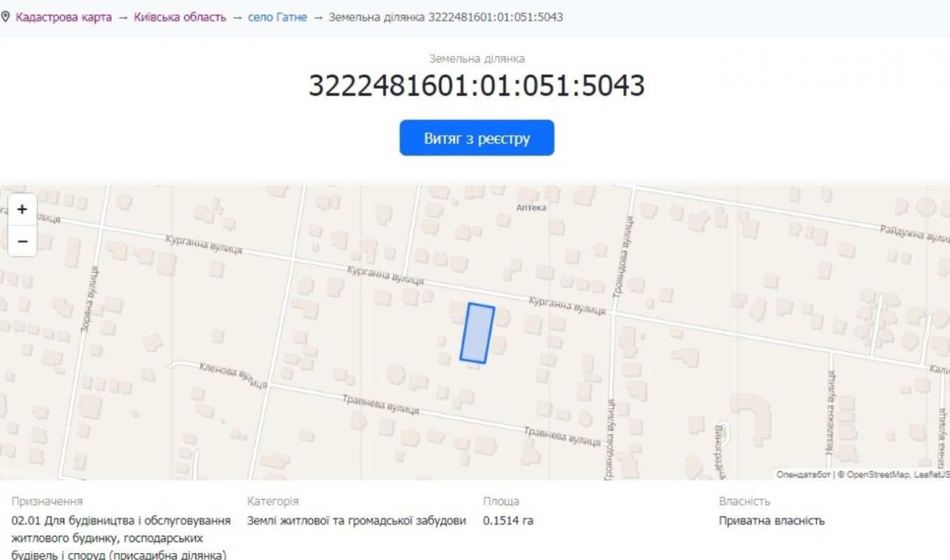Click the 0.1514 га area value
Viewport: 950px width, 560px height.
tap(508, 521)
